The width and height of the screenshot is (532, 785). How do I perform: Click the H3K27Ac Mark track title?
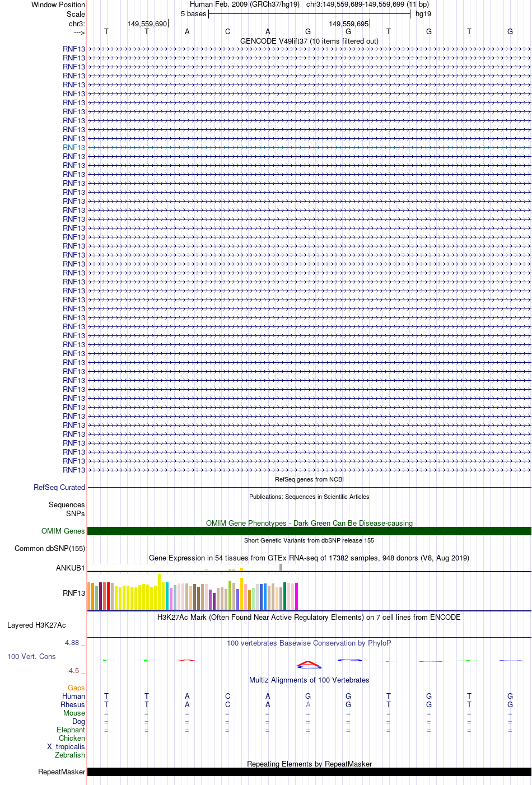pos(309,617)
